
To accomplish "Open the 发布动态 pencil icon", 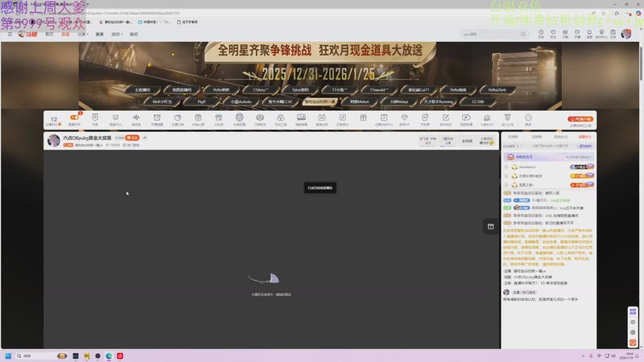I will click(x=446, y=120).
